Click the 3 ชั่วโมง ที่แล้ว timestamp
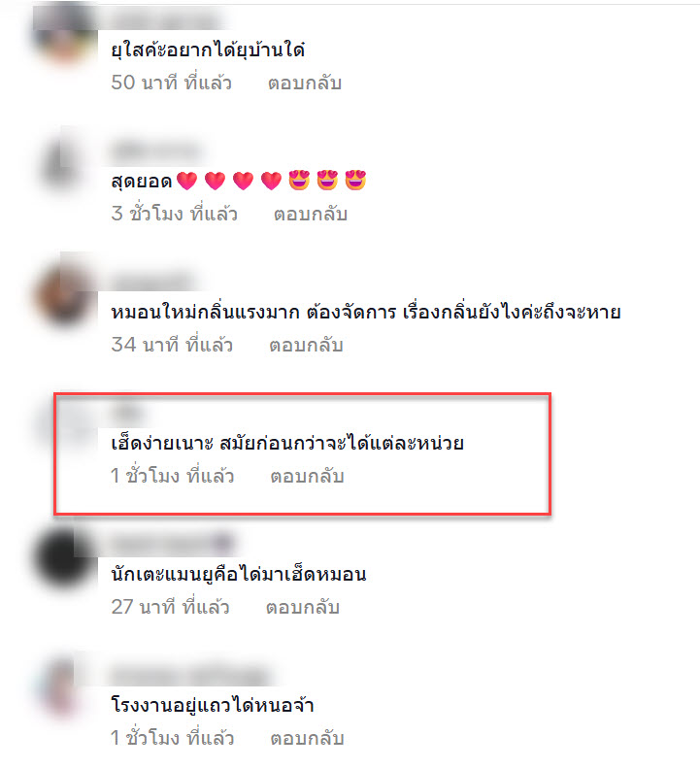 pyautogui.click(x=174, y=214)
